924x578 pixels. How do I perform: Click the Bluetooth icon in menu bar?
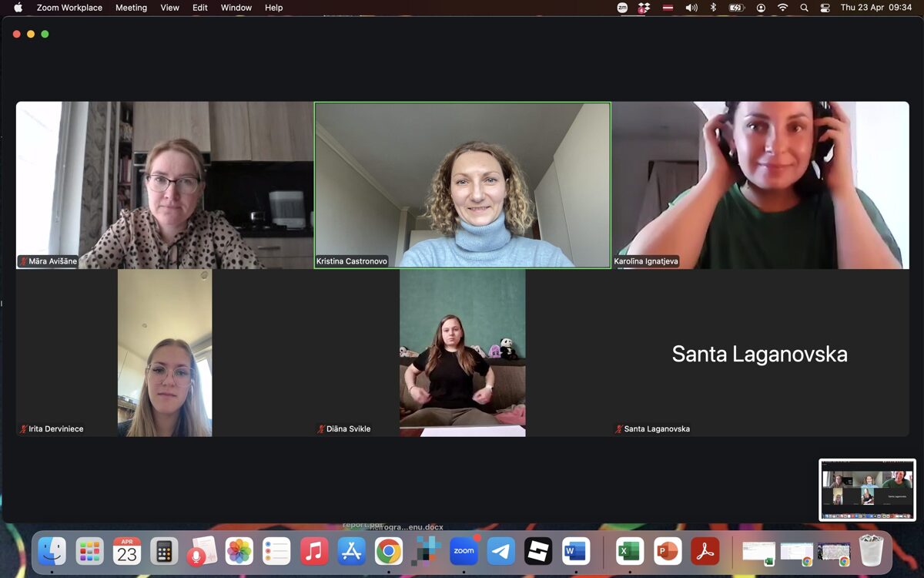click(x=713, y=8)
